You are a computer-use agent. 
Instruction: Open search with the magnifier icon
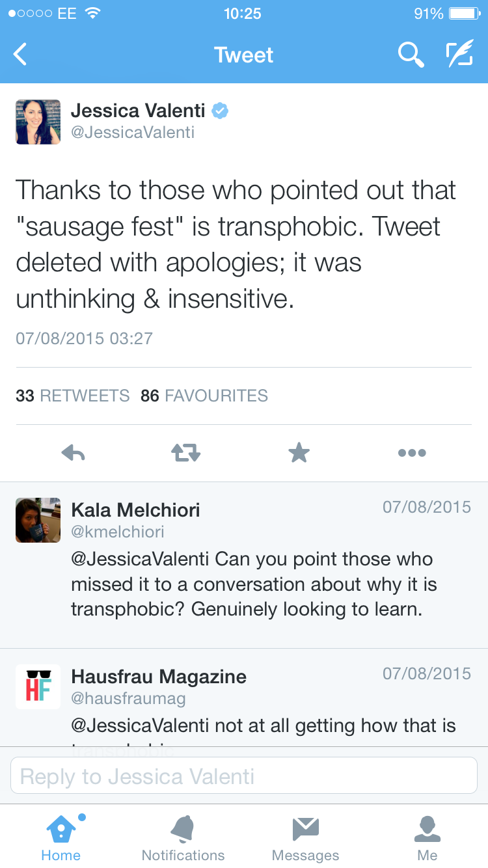coord(411,55)
